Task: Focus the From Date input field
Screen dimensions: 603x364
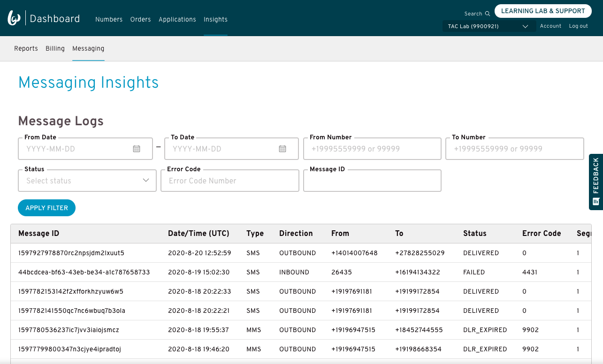Action: pos(85,149)
